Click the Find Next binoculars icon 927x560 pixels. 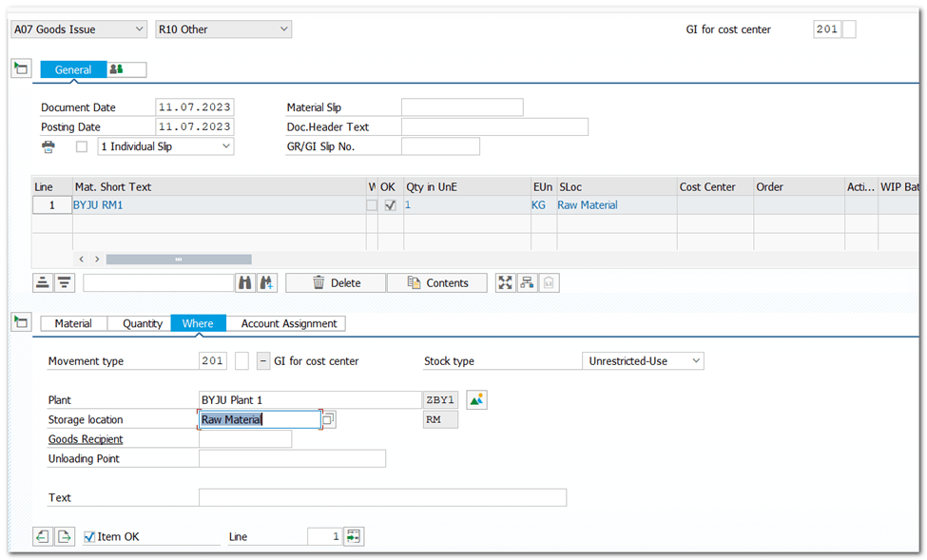[x=267, y=282]
